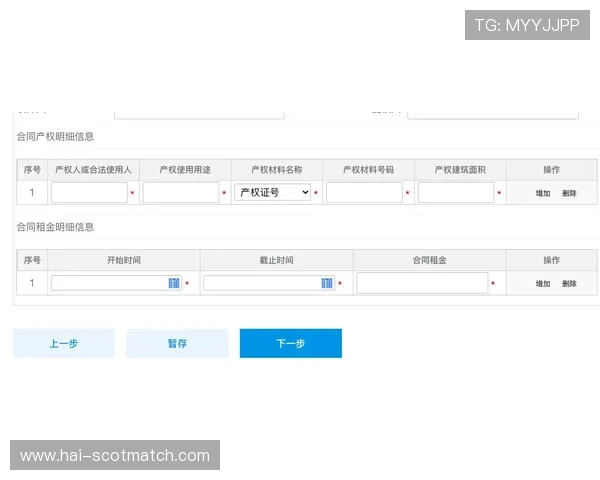The width and height of the screenshot is (600, 480).
Task: Click the 截止时间 column header
Action: tap(276, 260)
